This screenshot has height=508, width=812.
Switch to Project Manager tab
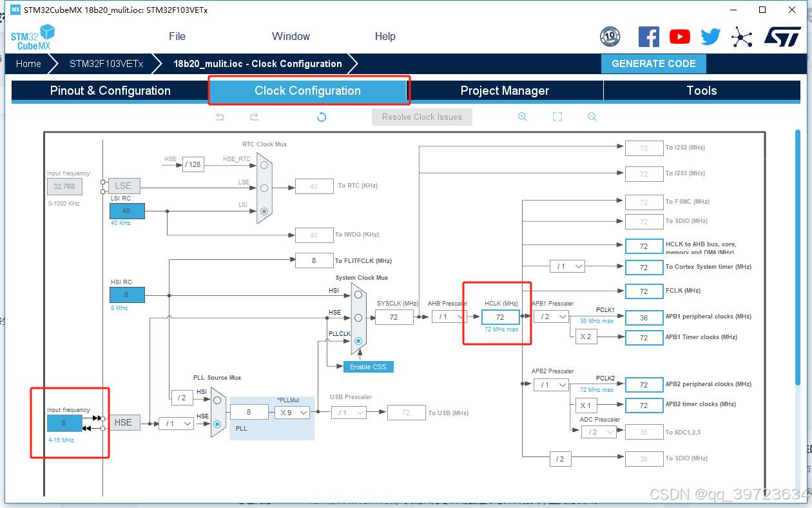tap(505, 91)
